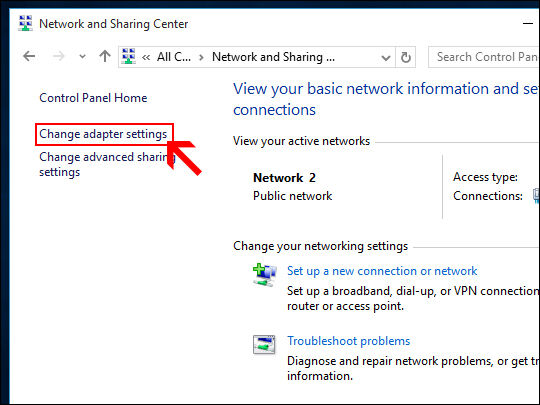Screen dimensions: 540x405
Task: Refresh the Network and Sharing Center view
Action: tap(405, 57)
